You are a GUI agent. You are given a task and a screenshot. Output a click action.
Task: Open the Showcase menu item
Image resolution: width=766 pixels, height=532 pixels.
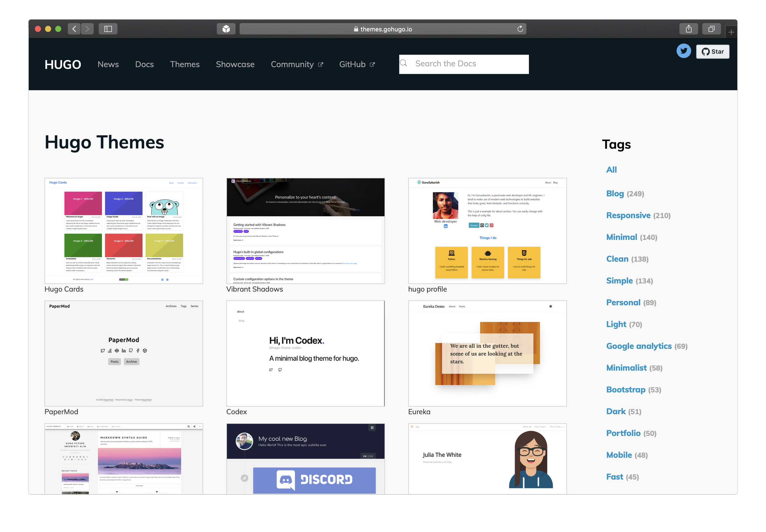pos(235,64)
